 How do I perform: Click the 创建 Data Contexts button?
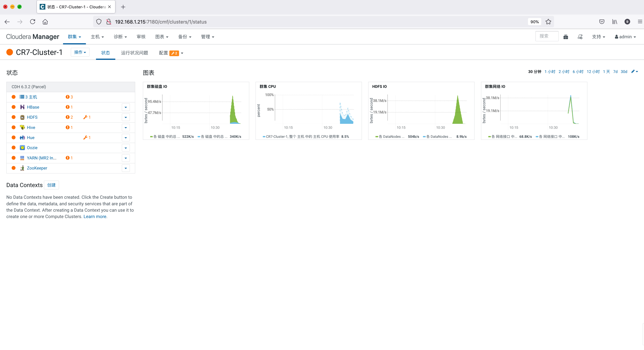pos(51,185)
